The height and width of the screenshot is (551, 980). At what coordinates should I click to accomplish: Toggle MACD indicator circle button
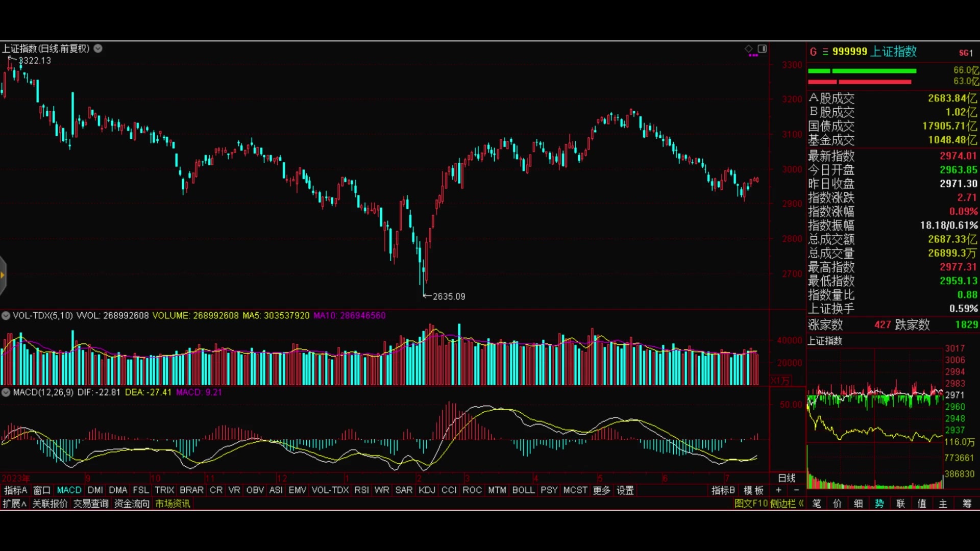point(6,392)
